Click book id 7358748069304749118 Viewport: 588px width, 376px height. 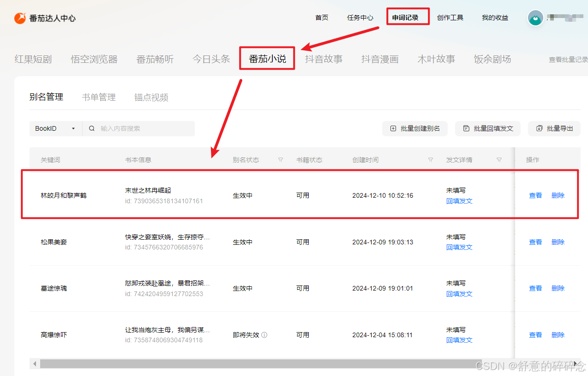click(x=164, y=340)
